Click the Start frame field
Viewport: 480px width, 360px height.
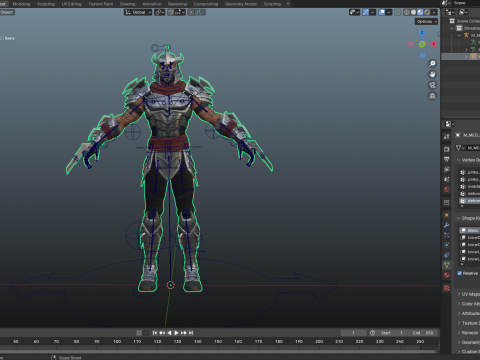click(393, 333)
